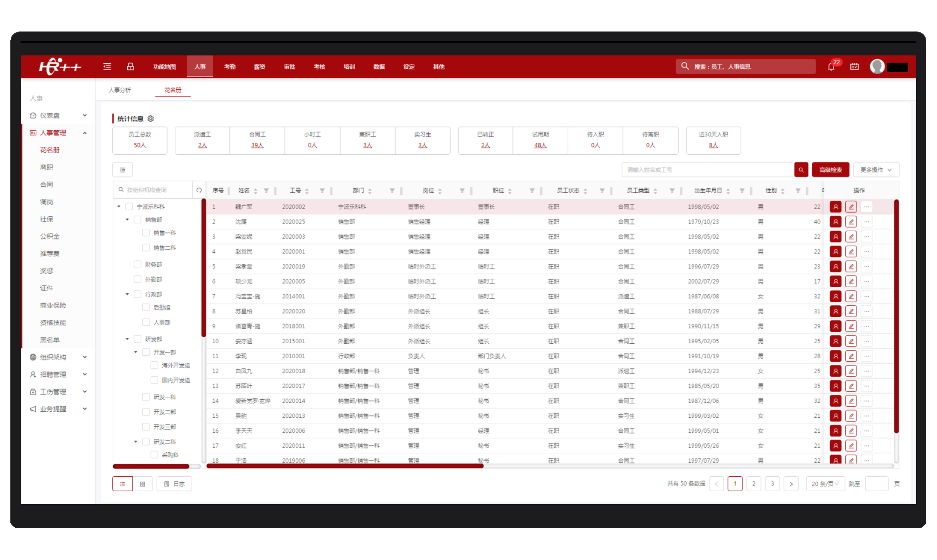Click the lock screen icon in header
937x560 pixels.
click(130, 66)
